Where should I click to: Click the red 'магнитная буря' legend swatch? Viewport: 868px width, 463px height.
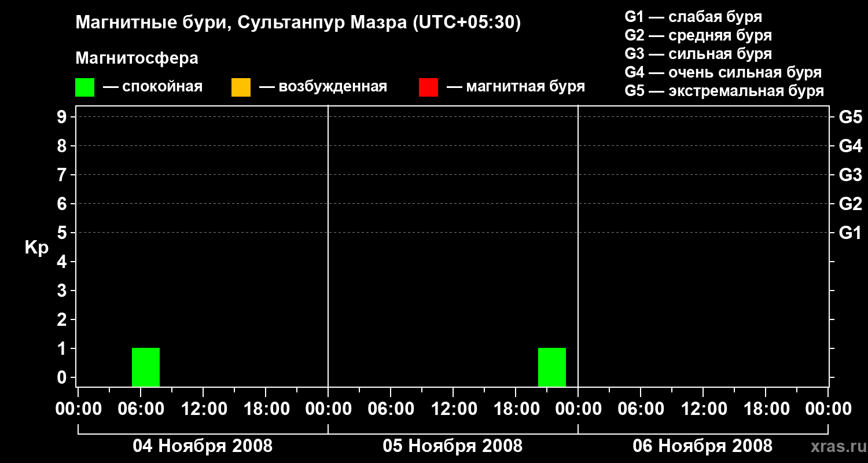(428, 87)
